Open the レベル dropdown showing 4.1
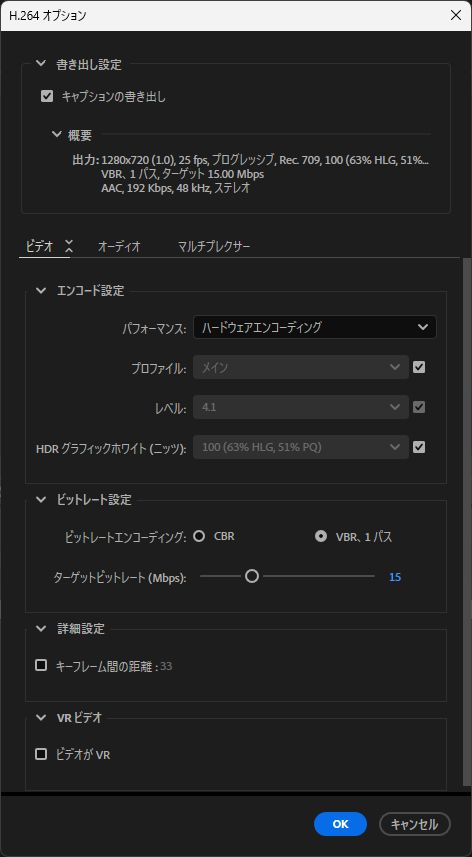 coord(300,407)
